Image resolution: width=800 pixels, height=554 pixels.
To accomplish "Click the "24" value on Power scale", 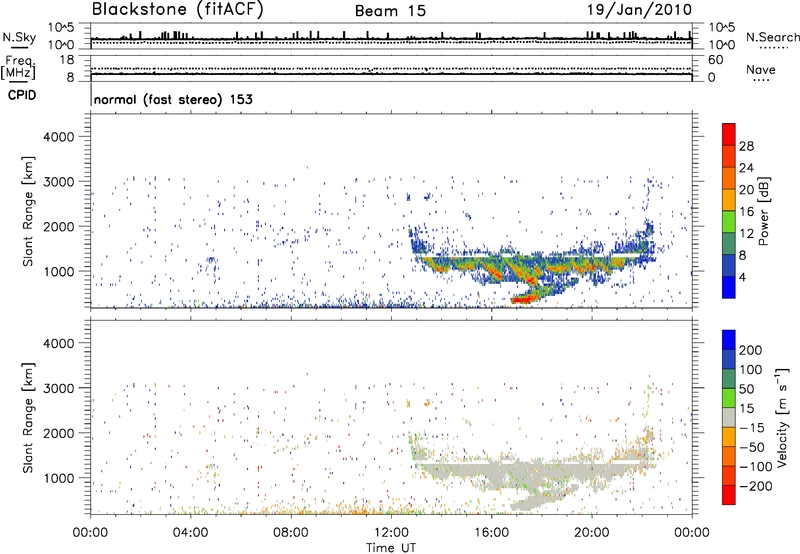I will (x=746, y=168).
